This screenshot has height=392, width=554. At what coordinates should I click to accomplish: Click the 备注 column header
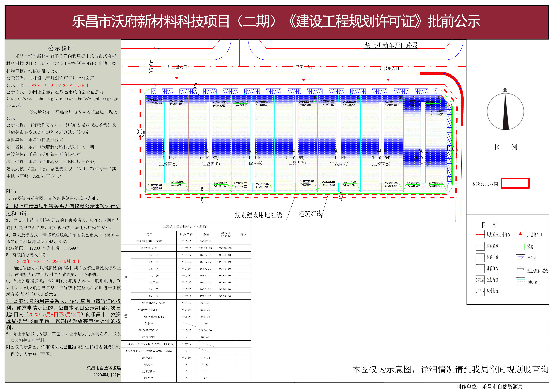243,234
